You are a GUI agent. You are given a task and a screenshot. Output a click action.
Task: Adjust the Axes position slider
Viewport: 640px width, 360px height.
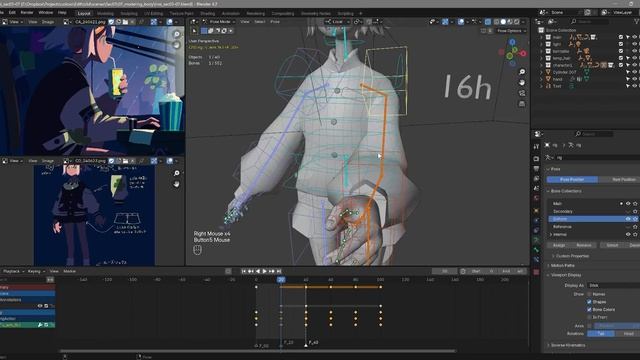point(617,326)
